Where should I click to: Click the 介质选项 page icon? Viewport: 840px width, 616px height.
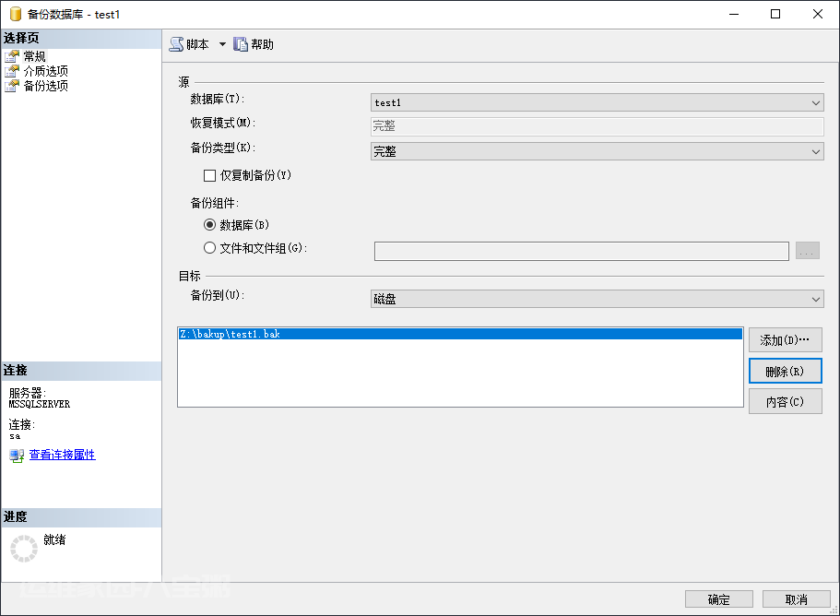[x=12, y=71]
